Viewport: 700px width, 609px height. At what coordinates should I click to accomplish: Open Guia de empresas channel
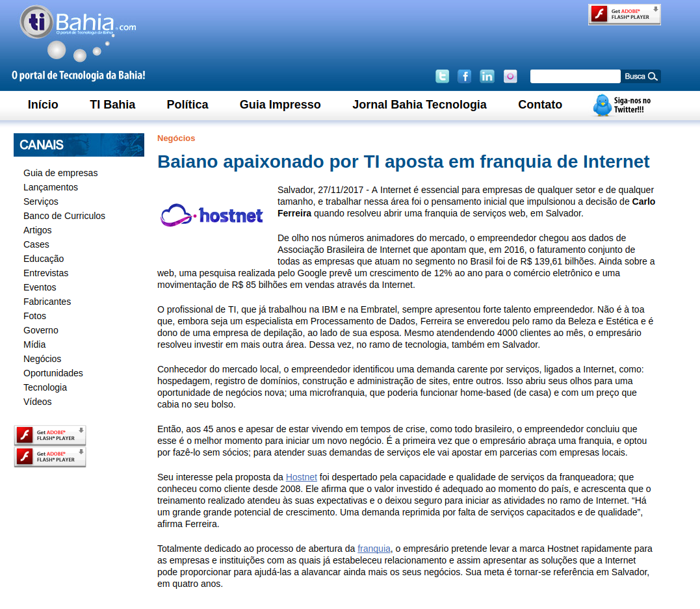click(60, 173)
